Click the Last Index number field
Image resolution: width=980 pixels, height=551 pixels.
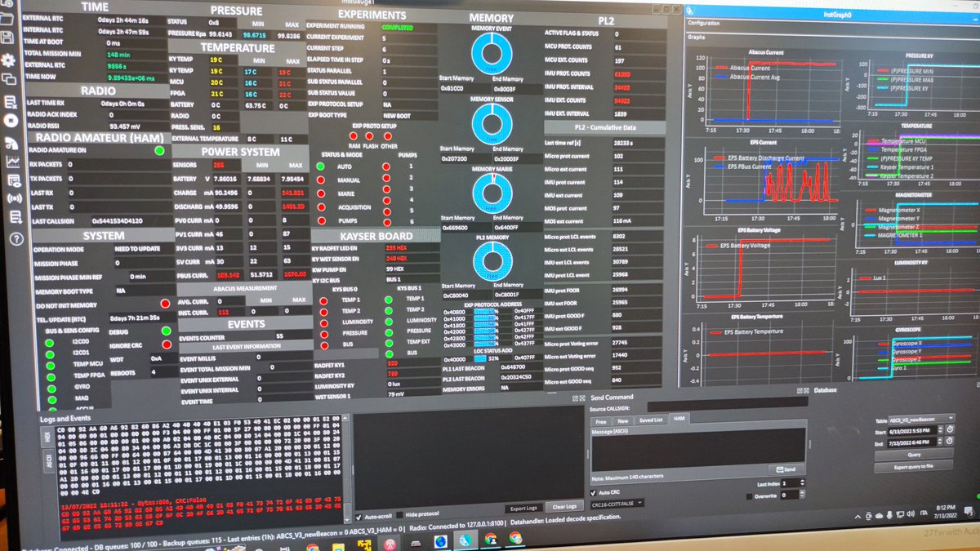[790, 483]
